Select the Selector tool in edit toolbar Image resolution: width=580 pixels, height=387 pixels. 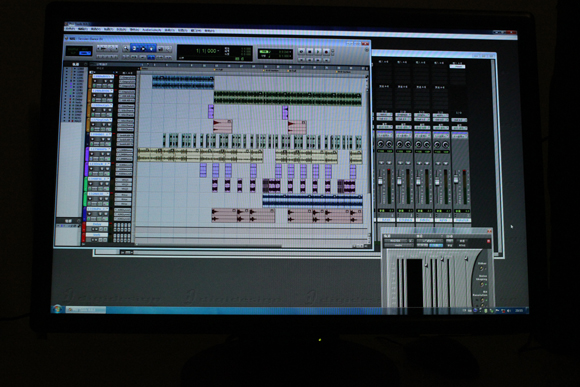point(143,48)
